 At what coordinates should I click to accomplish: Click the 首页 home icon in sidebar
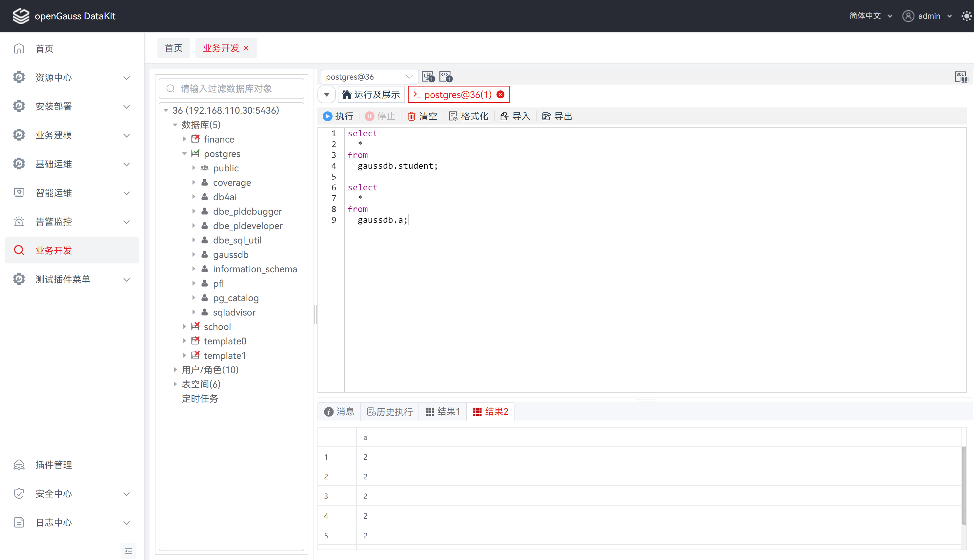coord(19,48)
